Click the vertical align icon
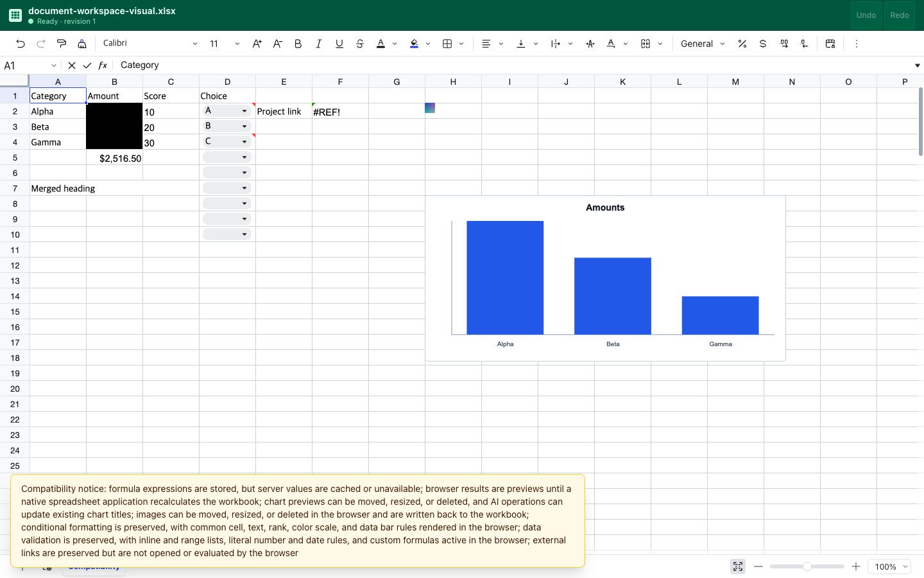This screenshot has width=924, height=578. (x=521, y=44)
